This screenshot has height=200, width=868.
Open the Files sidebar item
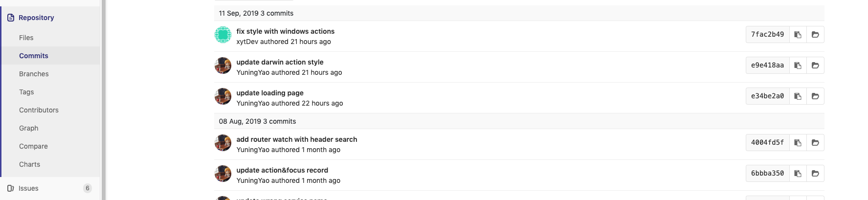coord(26,38)
